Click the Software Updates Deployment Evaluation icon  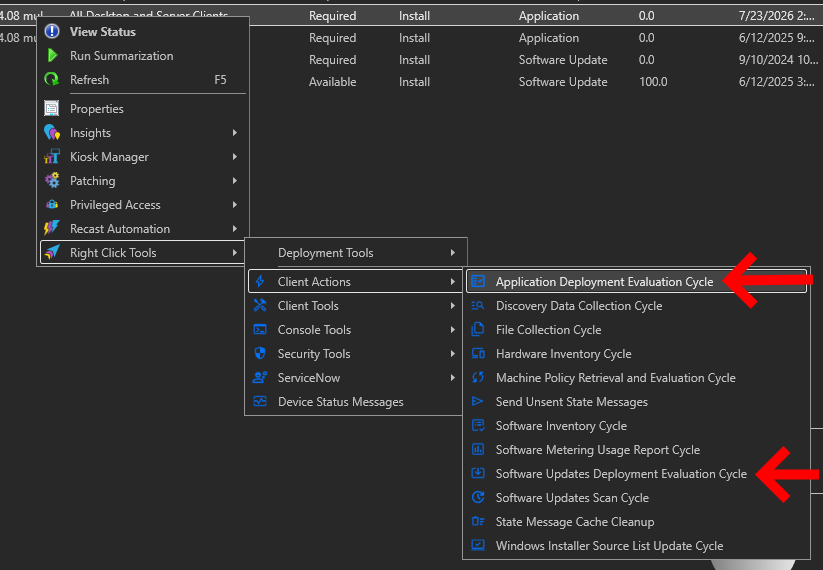click(x=478, y=473)
